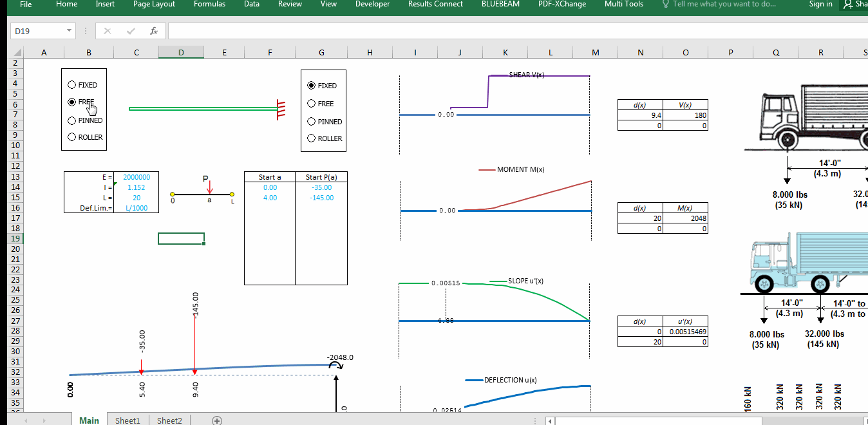
Task: Click the Tell me what you want search box
Action: (x=719, y=4)
